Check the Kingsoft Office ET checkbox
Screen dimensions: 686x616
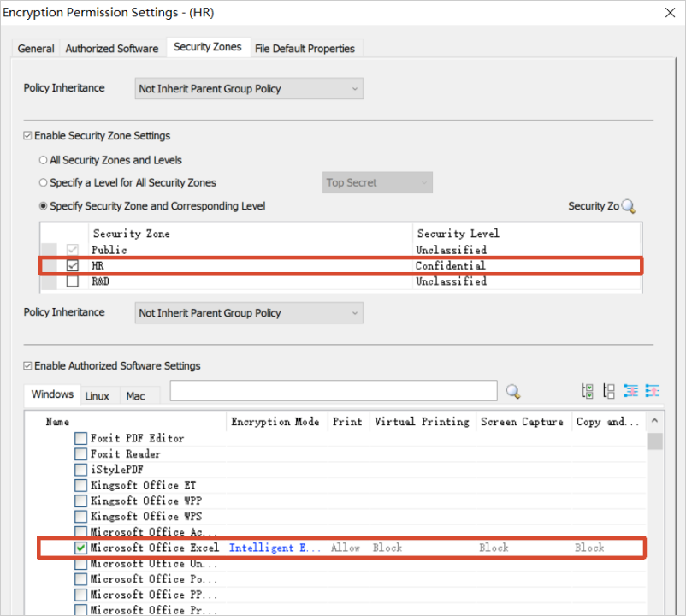[80, 485]
